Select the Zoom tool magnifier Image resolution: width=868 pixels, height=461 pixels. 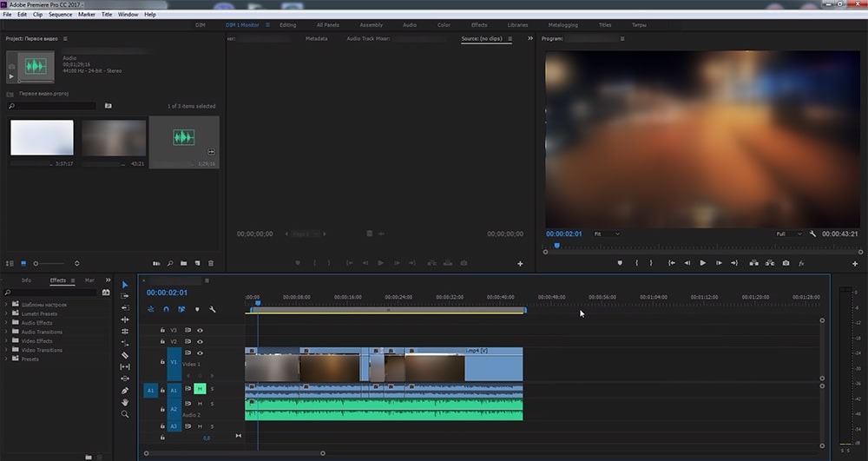[x=125, y=415]
